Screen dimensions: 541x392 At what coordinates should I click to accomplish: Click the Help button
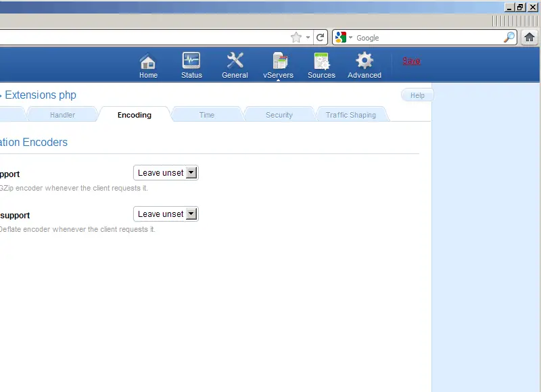tap(417, 95)
